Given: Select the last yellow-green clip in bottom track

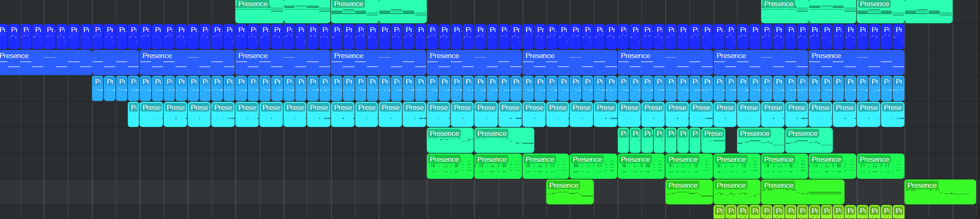Looking at the screenshot, I should click(898, 212).
